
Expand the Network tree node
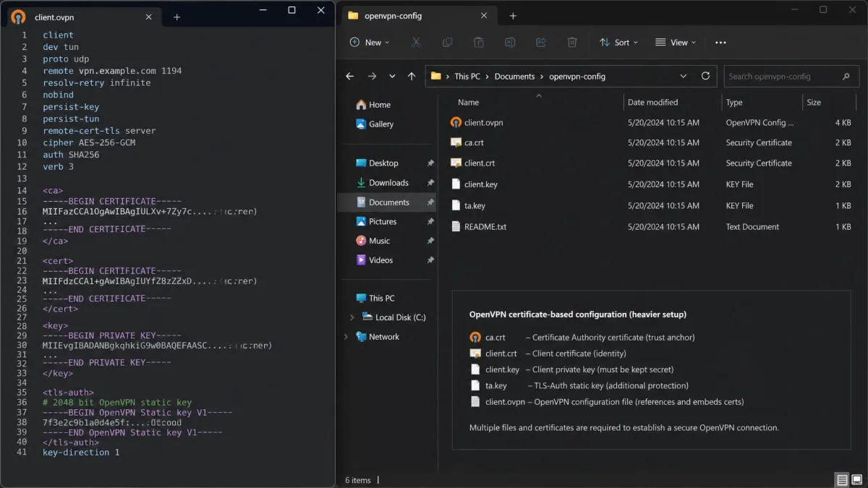click(x=346, y=337)
